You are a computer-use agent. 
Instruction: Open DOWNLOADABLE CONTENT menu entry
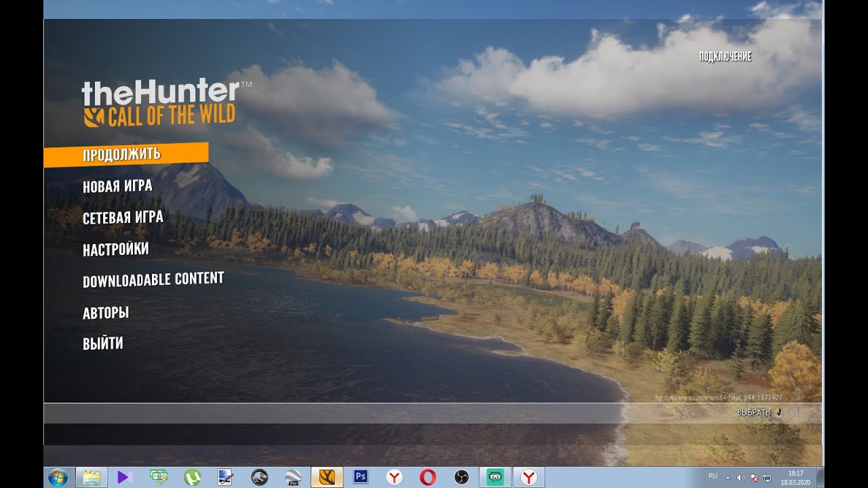click(153, 280)
